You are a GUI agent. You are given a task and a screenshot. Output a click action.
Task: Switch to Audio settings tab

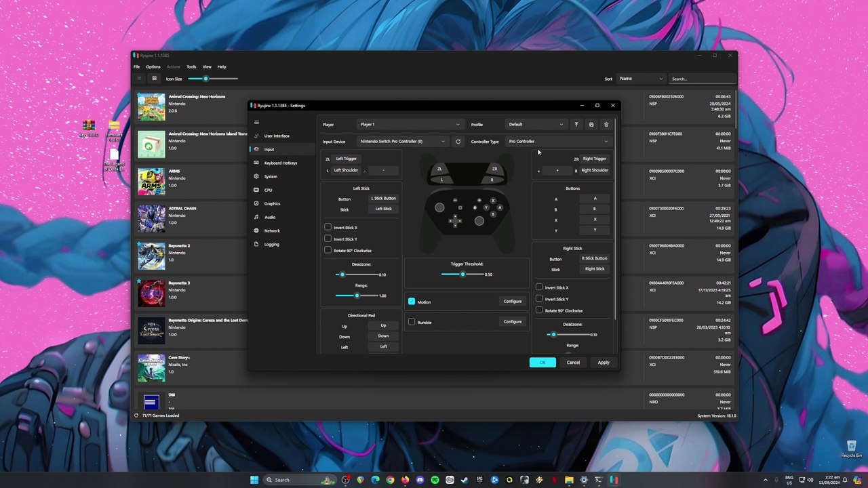(282, 217)
